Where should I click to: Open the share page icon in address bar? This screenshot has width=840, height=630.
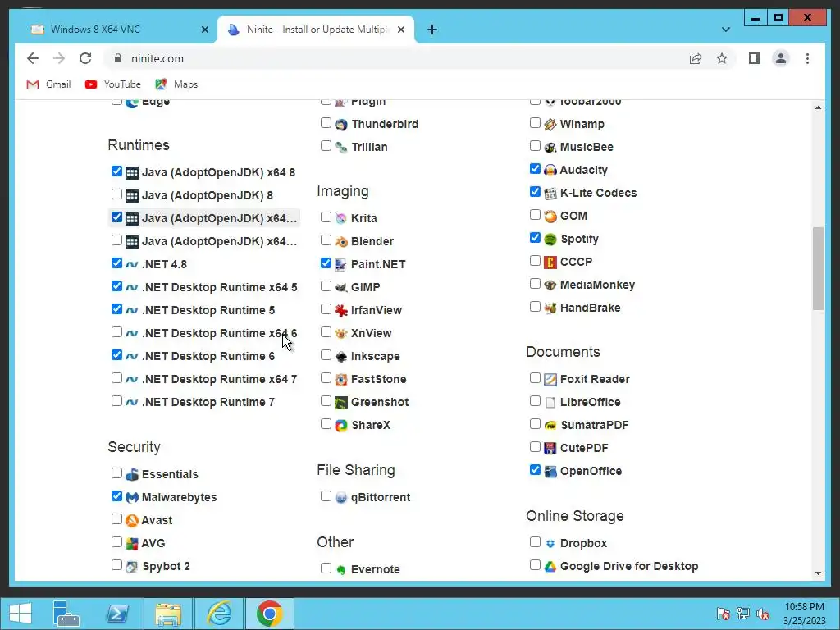pos(696,58)
